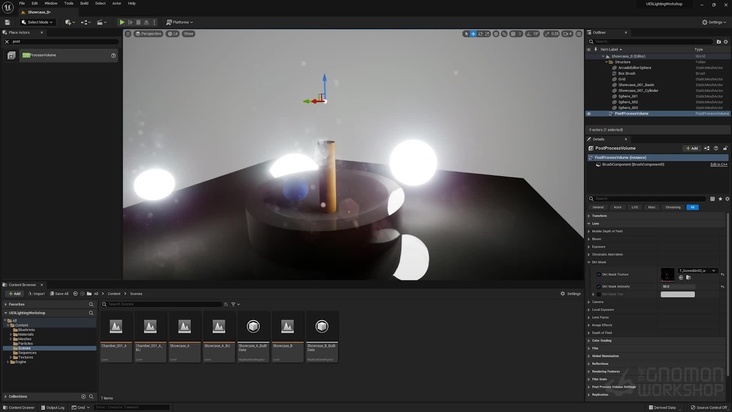732x412 pixels.
Task: Open the Outliner settings gear
Action: tap(724, 41)
